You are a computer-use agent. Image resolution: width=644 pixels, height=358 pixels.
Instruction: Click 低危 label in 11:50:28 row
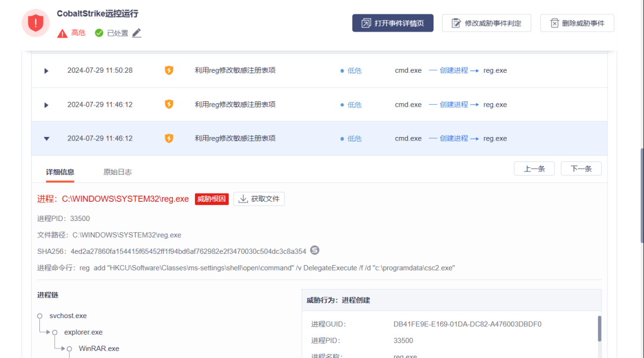pyautogui.click(x=354, y=70)
